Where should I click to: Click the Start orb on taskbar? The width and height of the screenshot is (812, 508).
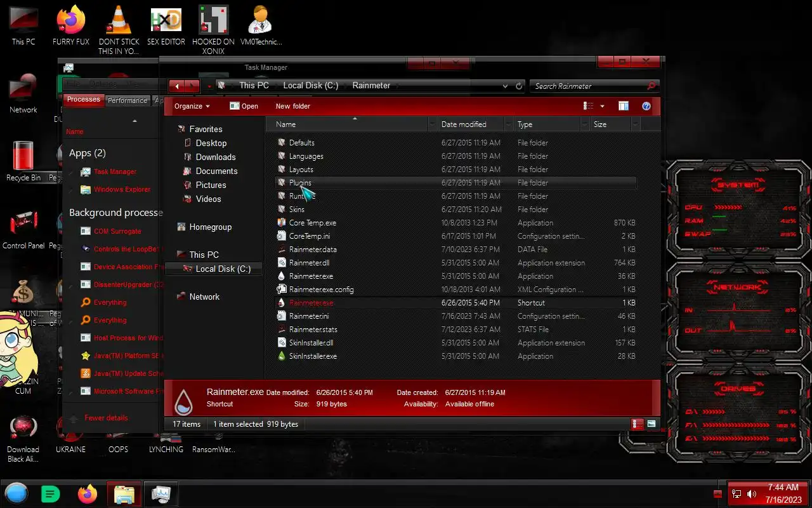coord(16,493)
